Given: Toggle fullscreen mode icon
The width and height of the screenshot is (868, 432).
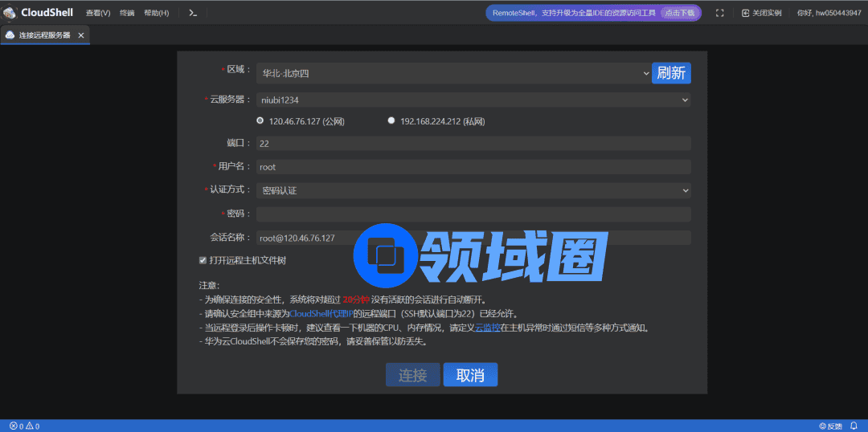Looking at the screenshot, I should point(719,13).
